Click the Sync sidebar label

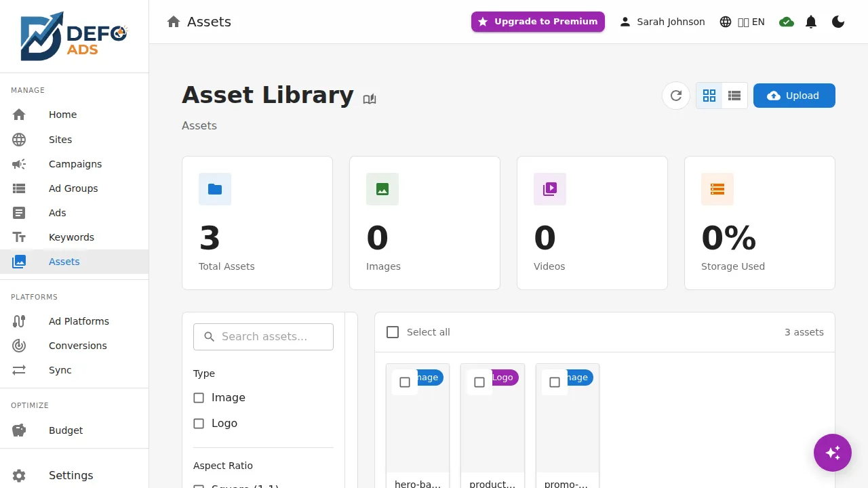(60, 370)
